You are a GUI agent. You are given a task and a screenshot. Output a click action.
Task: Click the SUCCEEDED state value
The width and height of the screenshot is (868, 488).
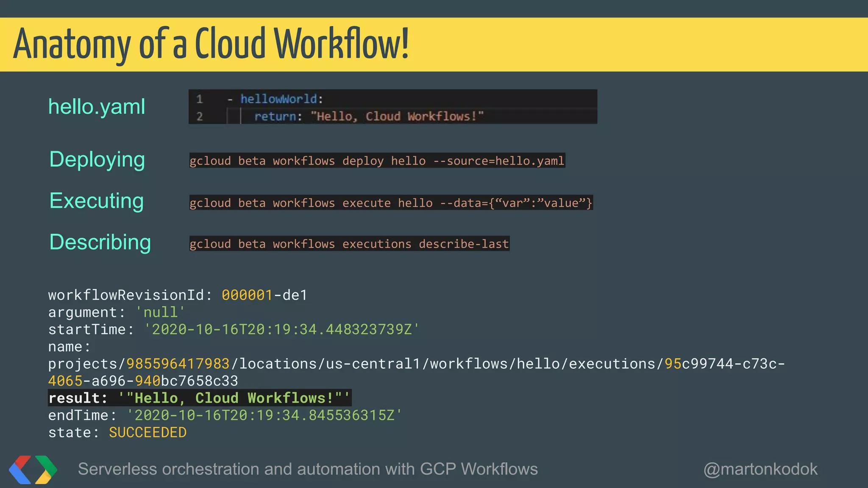pos(147,433)
